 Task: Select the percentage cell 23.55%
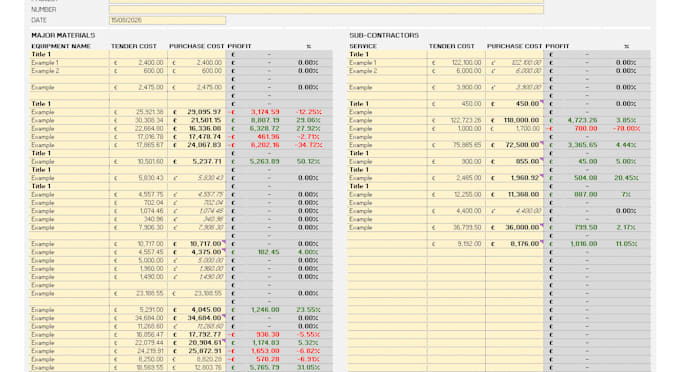[309, 310]
